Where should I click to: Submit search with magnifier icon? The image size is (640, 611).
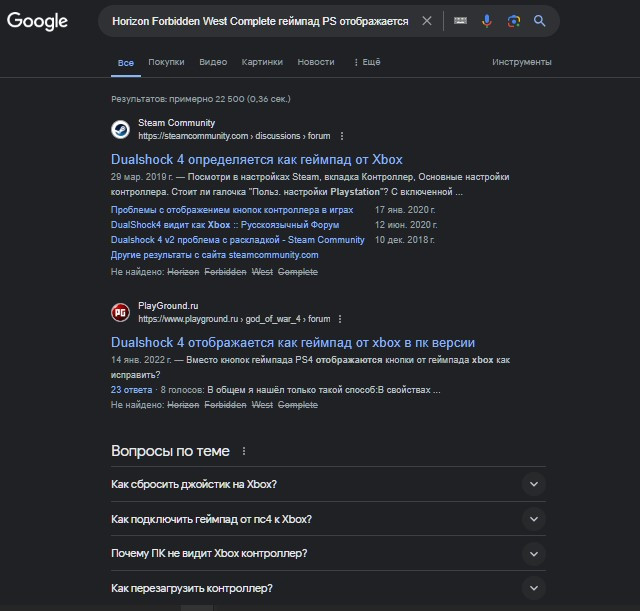[540, 20]
